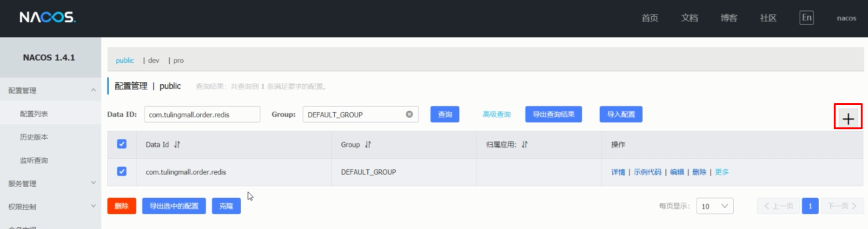This screenshot has height=229, width=868.
Task: Open 监听查询 in sidebar
Action: click(x=34, y=160)
